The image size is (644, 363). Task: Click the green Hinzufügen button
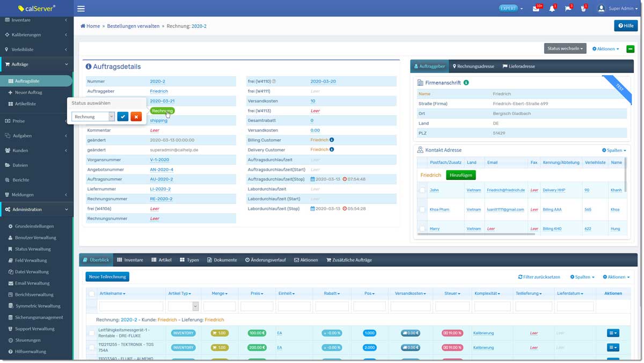(x=460, y=175)
